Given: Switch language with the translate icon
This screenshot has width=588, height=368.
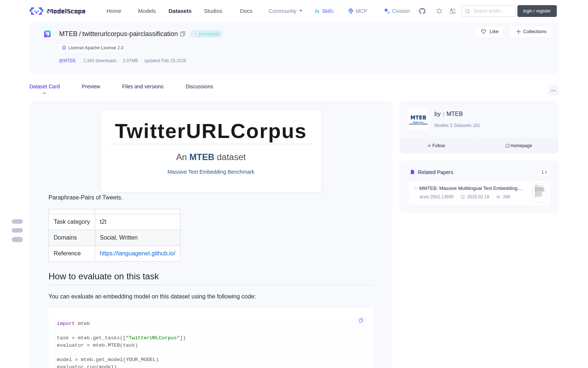Looking at the screenshot, I should [453, 11].
